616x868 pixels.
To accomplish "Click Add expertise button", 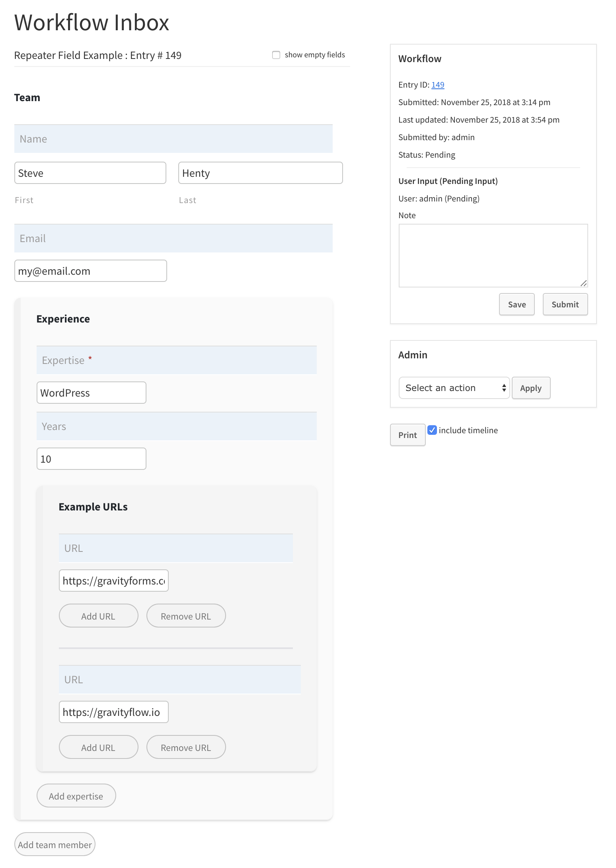I will [76, 796].
